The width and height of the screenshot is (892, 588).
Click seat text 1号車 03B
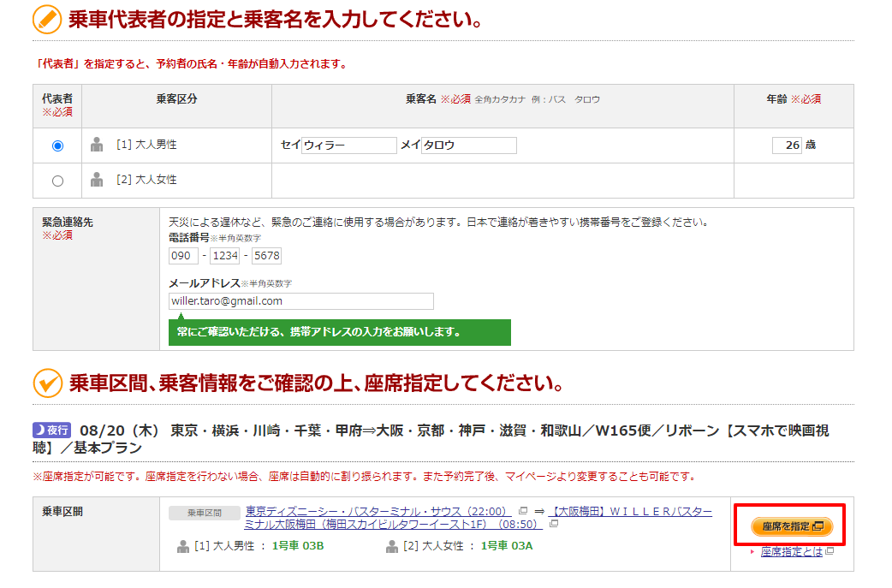(298, 546)
